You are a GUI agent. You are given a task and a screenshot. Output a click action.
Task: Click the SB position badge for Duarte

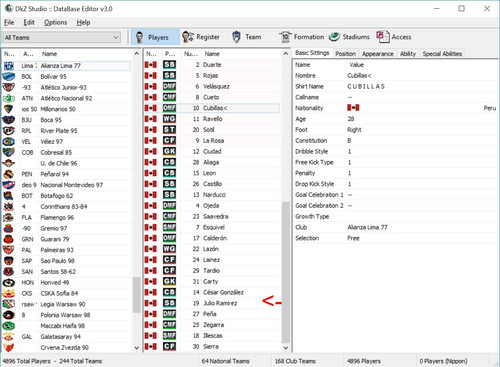169,65
